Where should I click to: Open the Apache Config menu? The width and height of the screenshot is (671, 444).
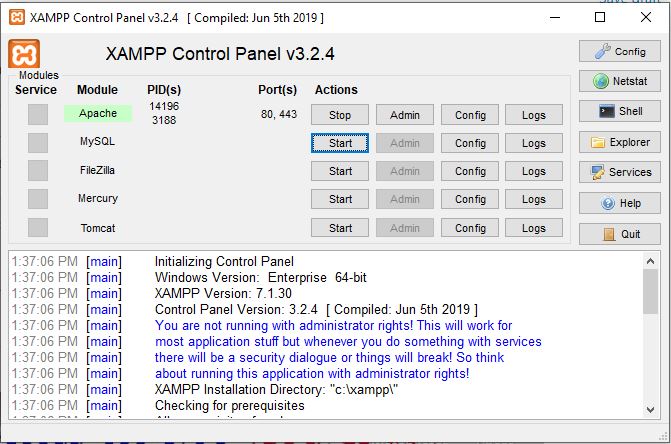click(x=470, y=115)
